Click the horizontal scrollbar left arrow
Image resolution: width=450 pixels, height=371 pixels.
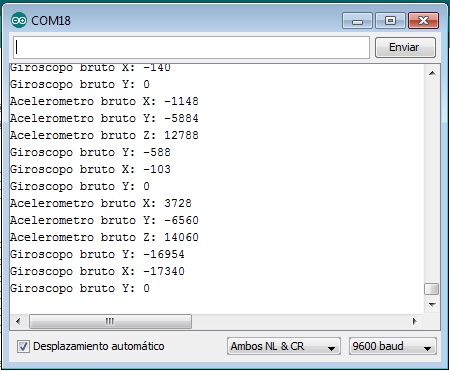point(18,321)
